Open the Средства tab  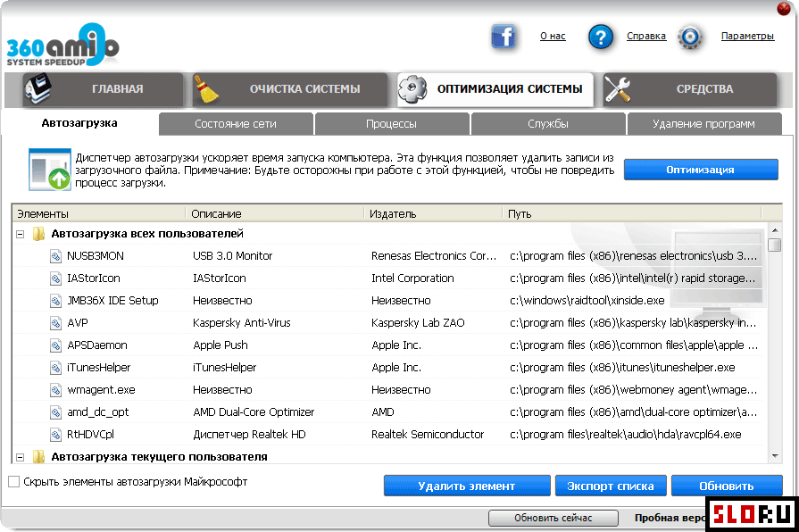(x=690, y=89)
